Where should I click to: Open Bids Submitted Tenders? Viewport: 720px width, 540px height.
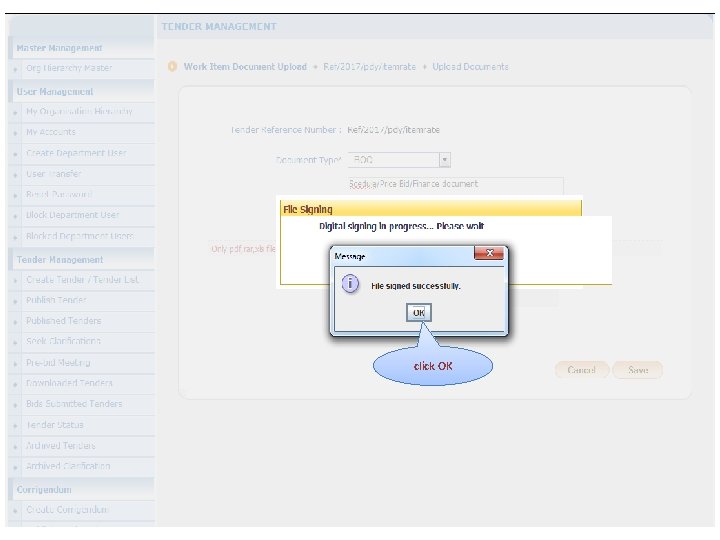[x=74, y=404]
